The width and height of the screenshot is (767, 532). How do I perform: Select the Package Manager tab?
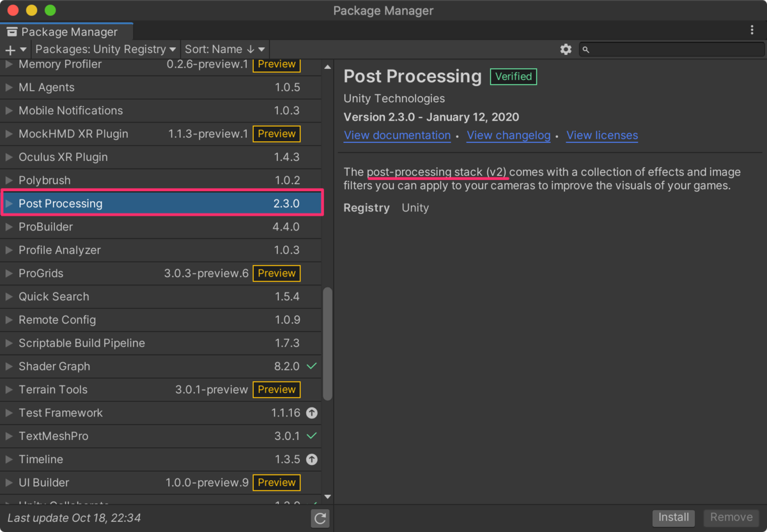tap(66, 31)
